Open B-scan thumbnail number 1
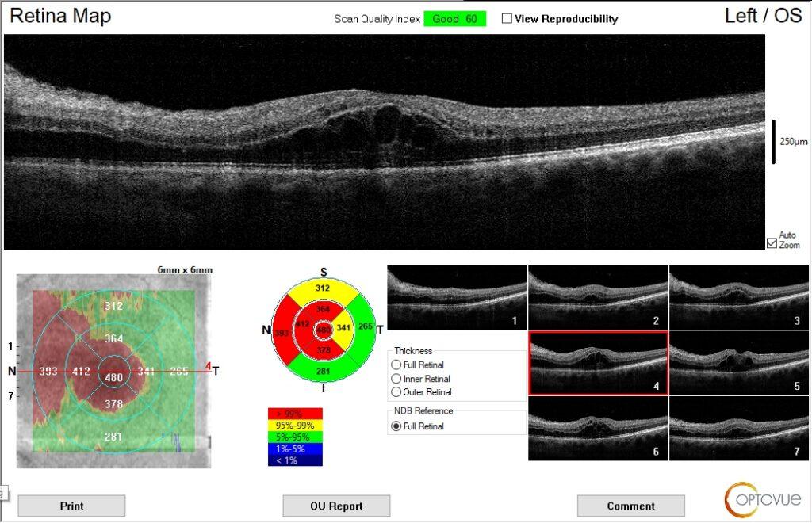The image size is (812, 523). coord(456,297)
